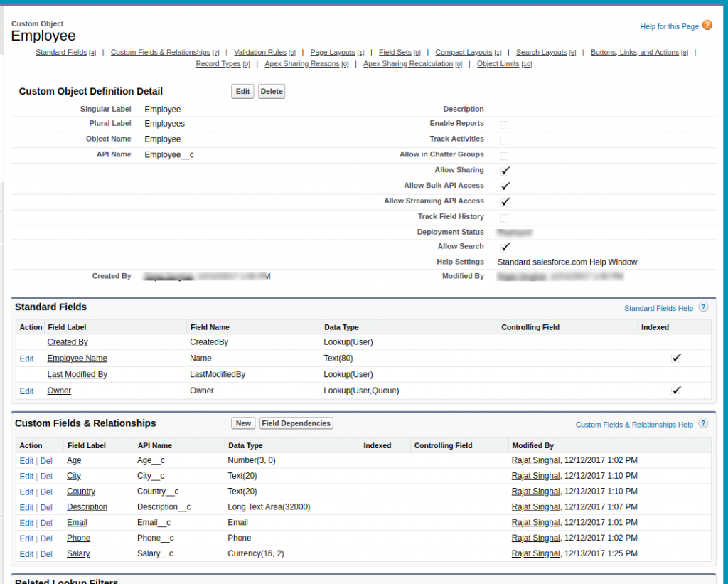Open Standard Fields Help link
Screen dimensions: 728x584
(x=658, y=309)
